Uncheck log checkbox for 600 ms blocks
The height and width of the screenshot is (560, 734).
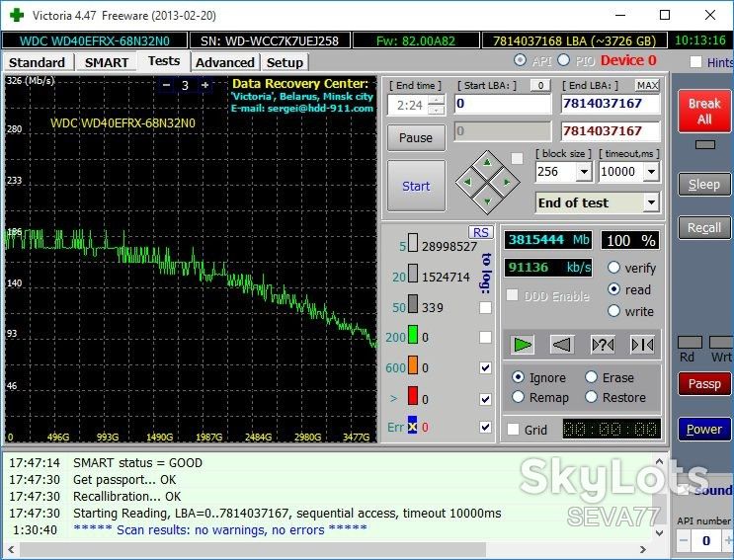485,367
